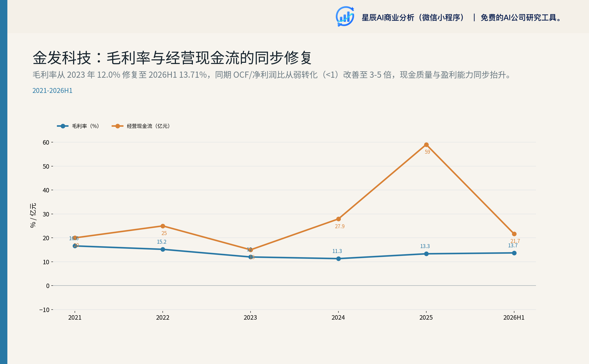The width and height of the screenshot is (589, 364).
Task: Click the blue 2021 data point labeled 16.6
Action: 75,246
